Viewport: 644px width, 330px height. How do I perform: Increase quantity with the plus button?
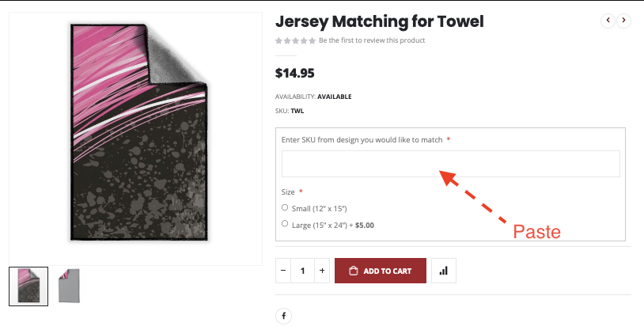pos(322,271)
